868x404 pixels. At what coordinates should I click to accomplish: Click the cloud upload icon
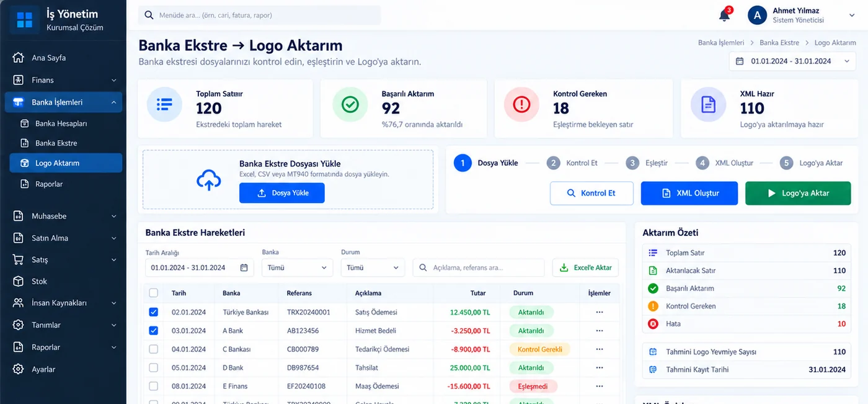click(209, 179)
